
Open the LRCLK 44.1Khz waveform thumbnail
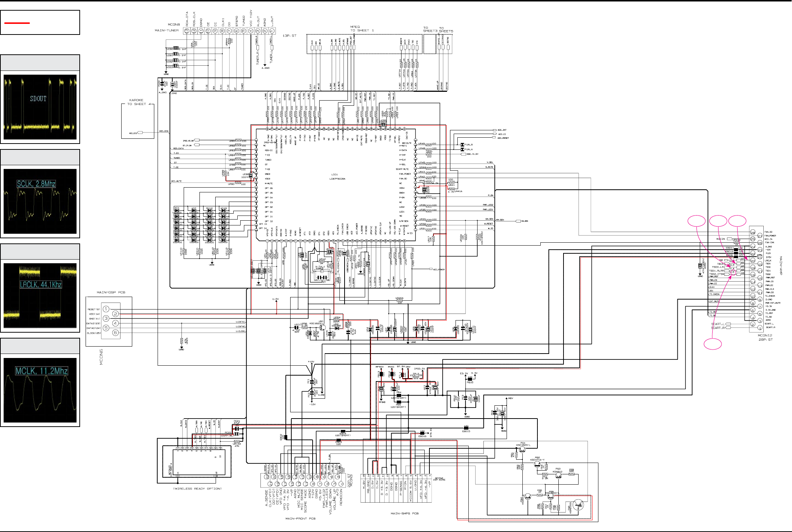[40, 296]
